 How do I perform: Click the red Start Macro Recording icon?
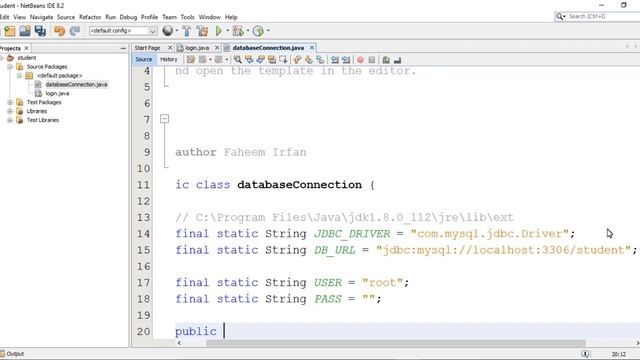pyautogui.click(x=360, y=60)
